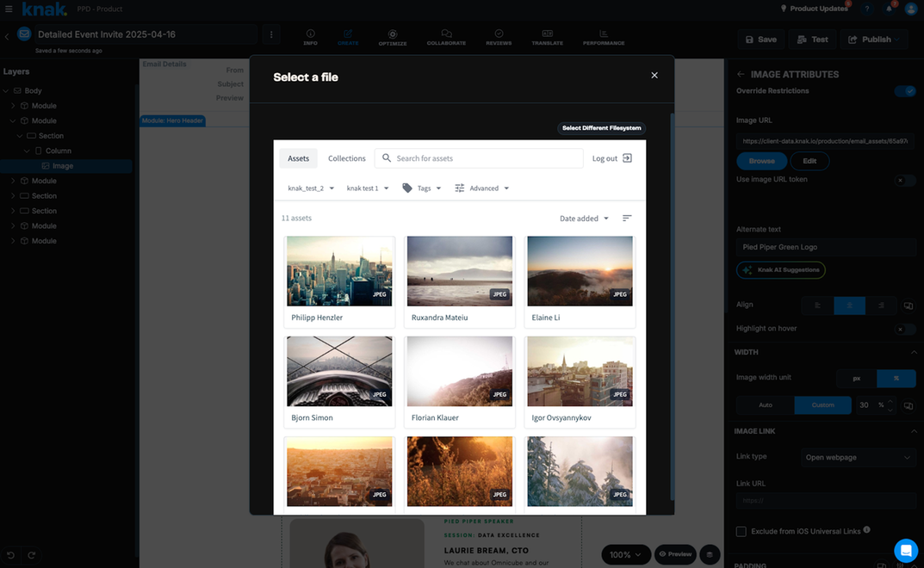Click the Save button
The width and height of the screenshot is (924, 568).
760,40
